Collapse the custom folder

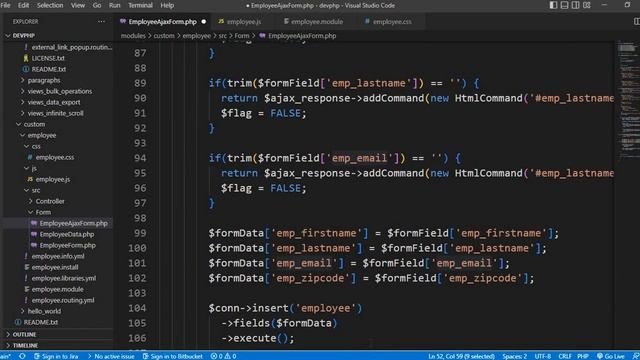coord(34,124)
